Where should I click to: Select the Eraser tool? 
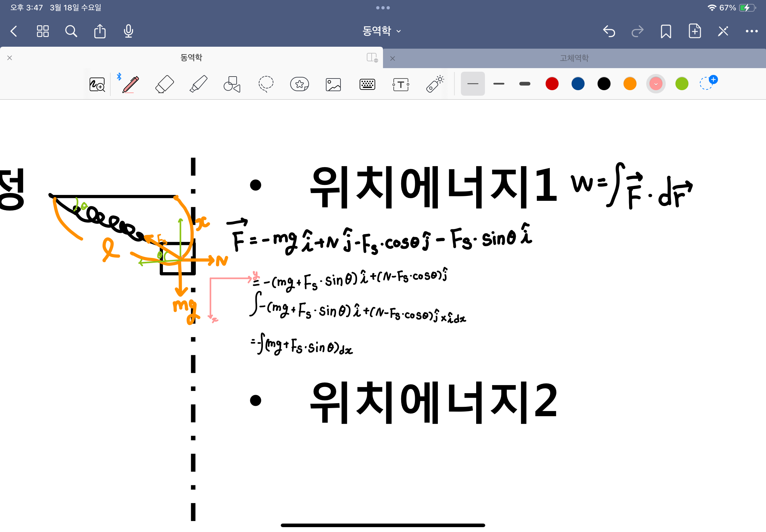coord(165,84)
